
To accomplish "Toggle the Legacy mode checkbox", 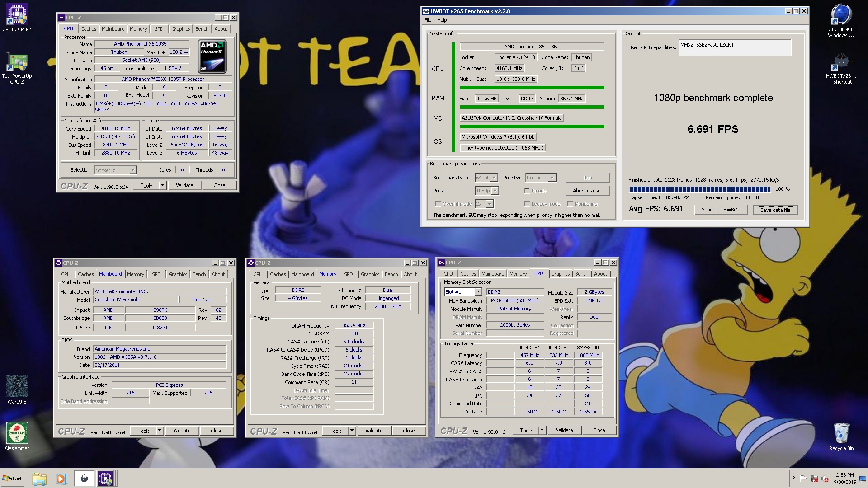I will coord(527,204).
